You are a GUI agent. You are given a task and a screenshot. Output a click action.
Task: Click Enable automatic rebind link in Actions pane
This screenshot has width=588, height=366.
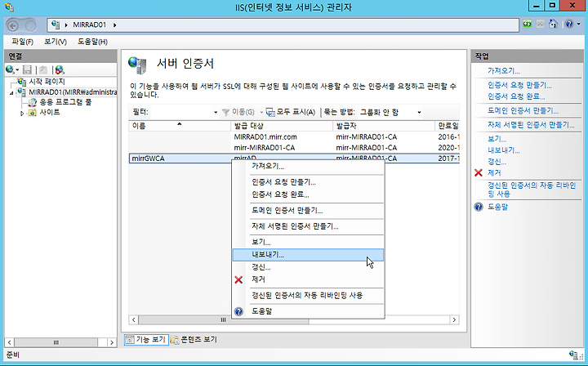[x=532, y=190]
